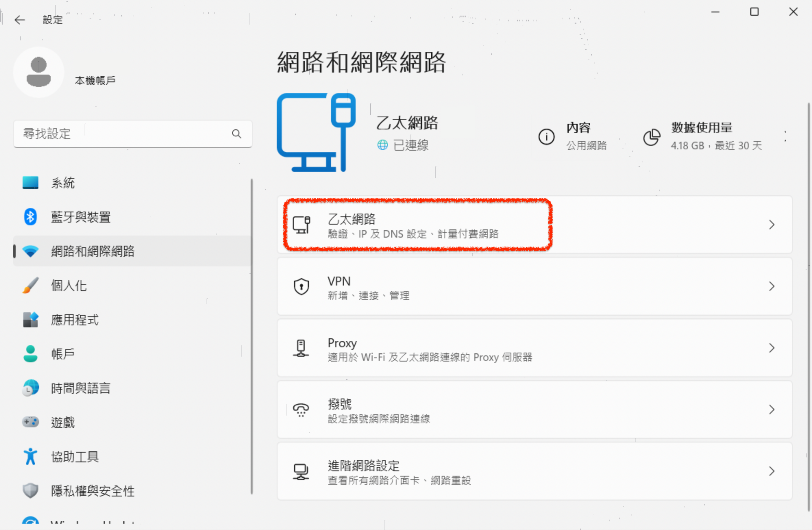
Task: Open the 進階網路設定 row chevron
Action: (771, 471)
